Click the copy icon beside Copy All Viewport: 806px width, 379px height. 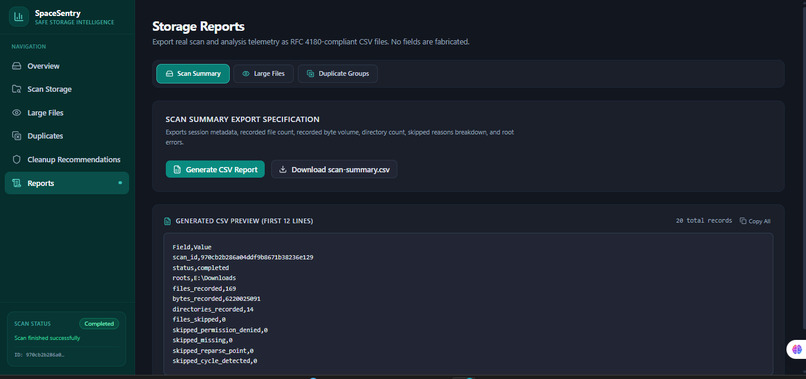tap(743, 221)
